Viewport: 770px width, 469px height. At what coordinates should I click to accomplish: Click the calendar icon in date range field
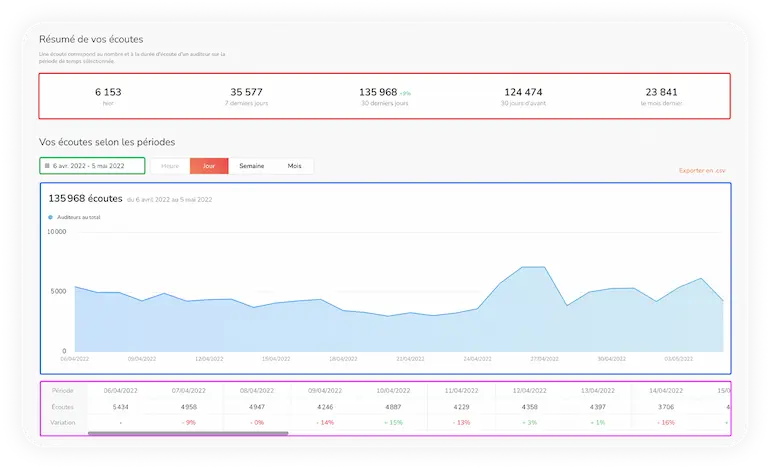(x=47, y=166)
